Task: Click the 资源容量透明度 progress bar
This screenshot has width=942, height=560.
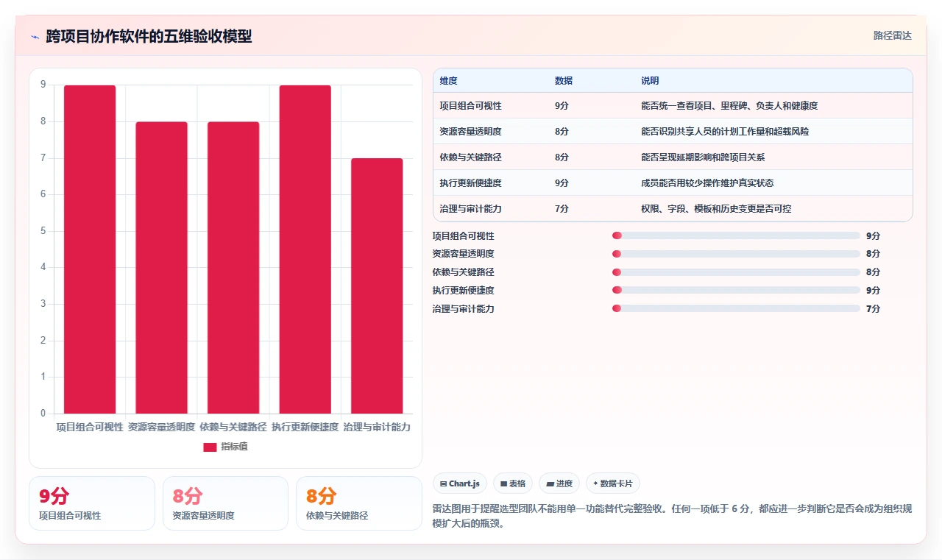Action: [736, 254]
